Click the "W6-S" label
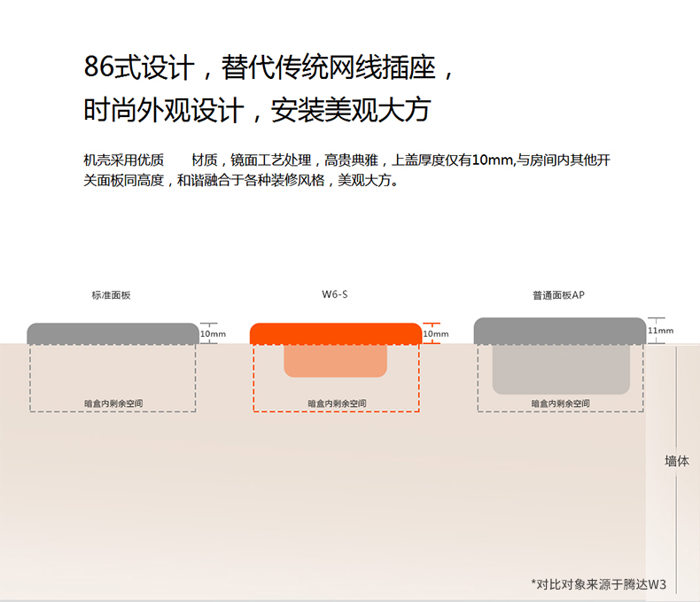This screenshot has width=700, height=602. [335, 294]
